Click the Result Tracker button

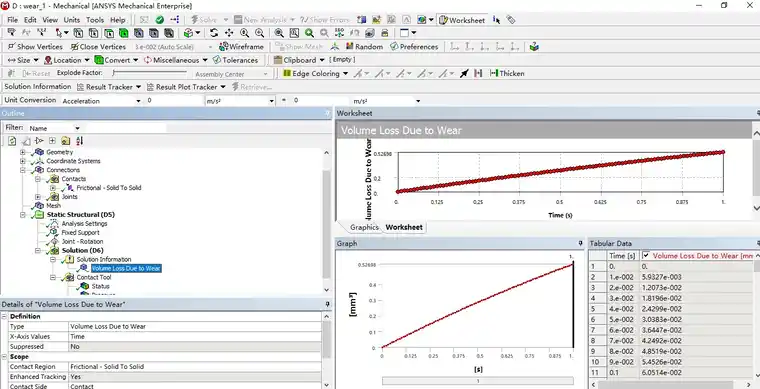109,87
